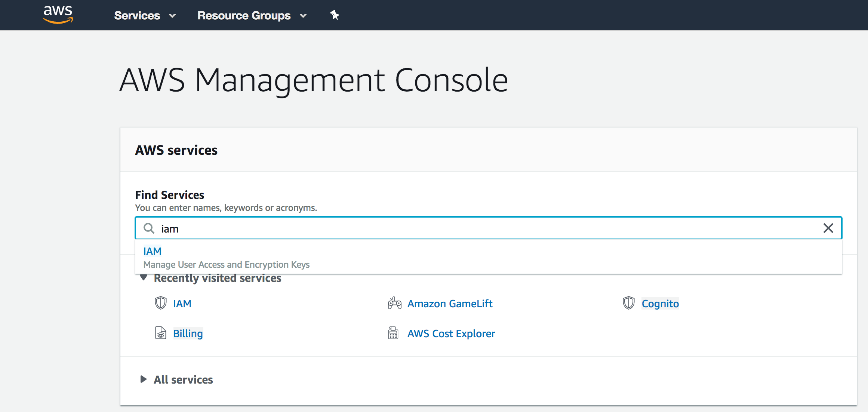Select the IAM search suggestion
868x412 pixels.
pos(488,257)
